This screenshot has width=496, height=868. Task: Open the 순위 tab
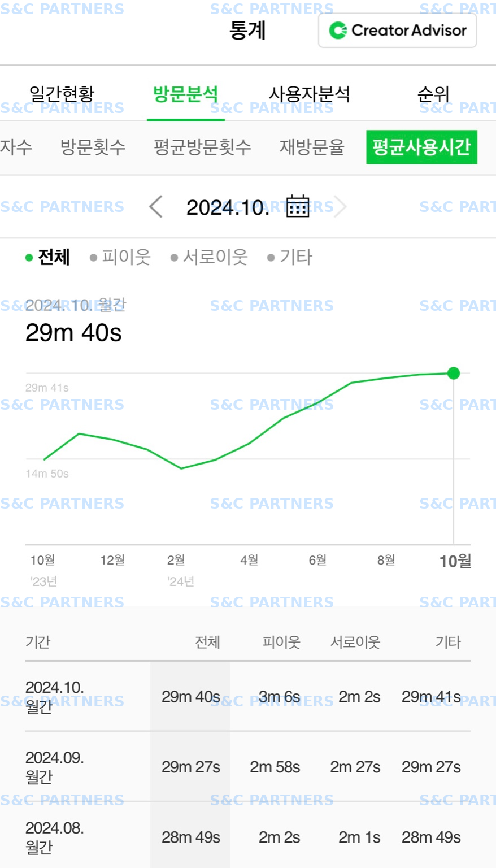tap(433, 94)
